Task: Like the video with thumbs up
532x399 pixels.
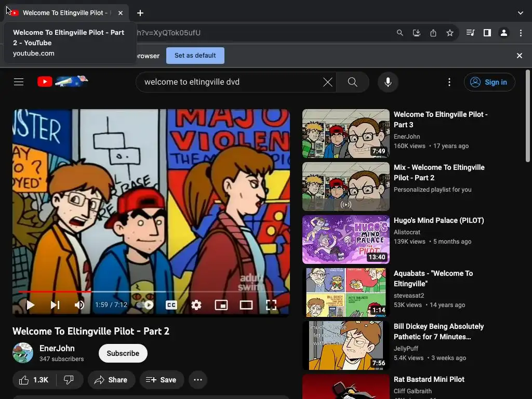Action: pyautogui.click(x=34, y=380)
